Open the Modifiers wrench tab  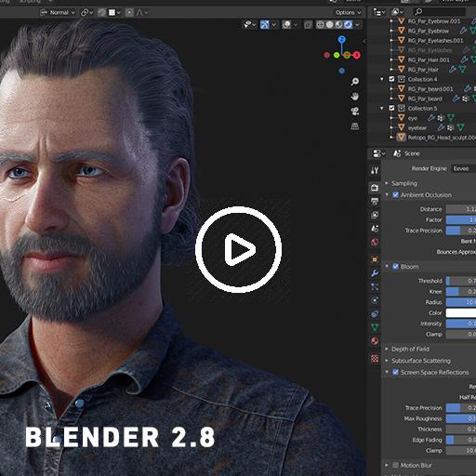375,273
